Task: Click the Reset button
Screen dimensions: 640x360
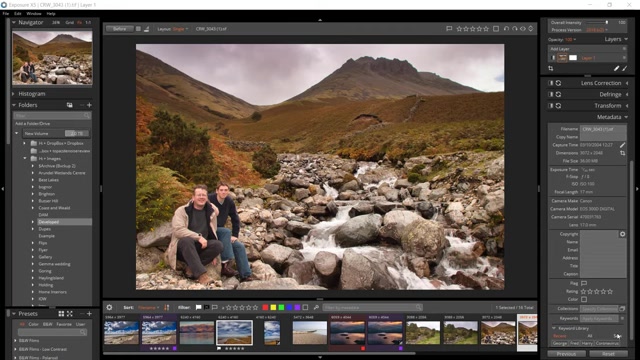Action: tap(608, 354)
